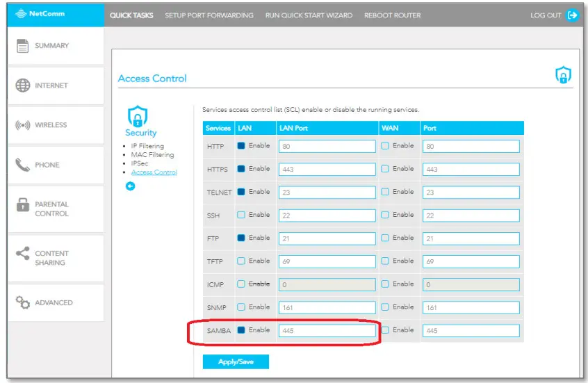Enable TFTP LAN access checkbox

pyautogui.click(x=241, y=261)
